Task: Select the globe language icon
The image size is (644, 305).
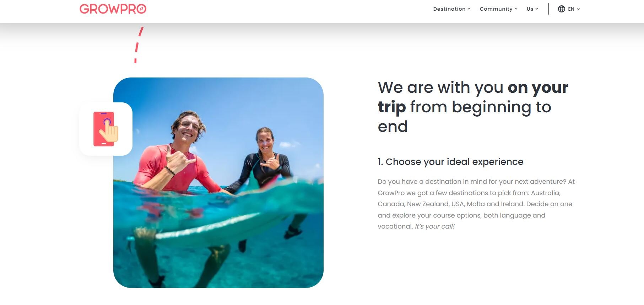Action: coord(561,9)
